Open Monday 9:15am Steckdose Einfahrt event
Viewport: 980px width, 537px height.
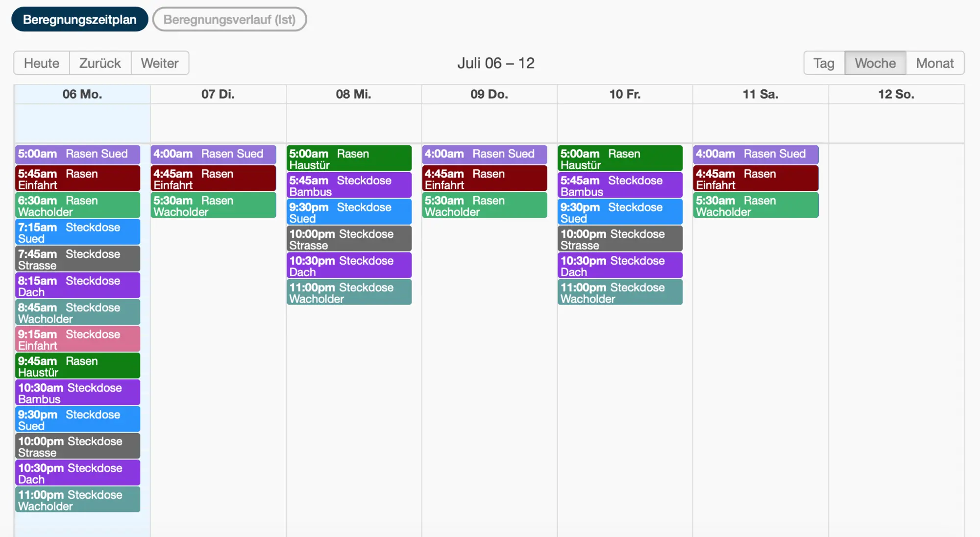click(x=77, y=339)
